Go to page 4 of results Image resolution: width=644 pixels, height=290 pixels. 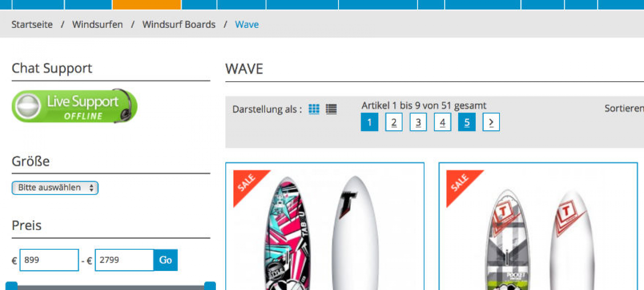pyautogui.click(x=442, y=122)
